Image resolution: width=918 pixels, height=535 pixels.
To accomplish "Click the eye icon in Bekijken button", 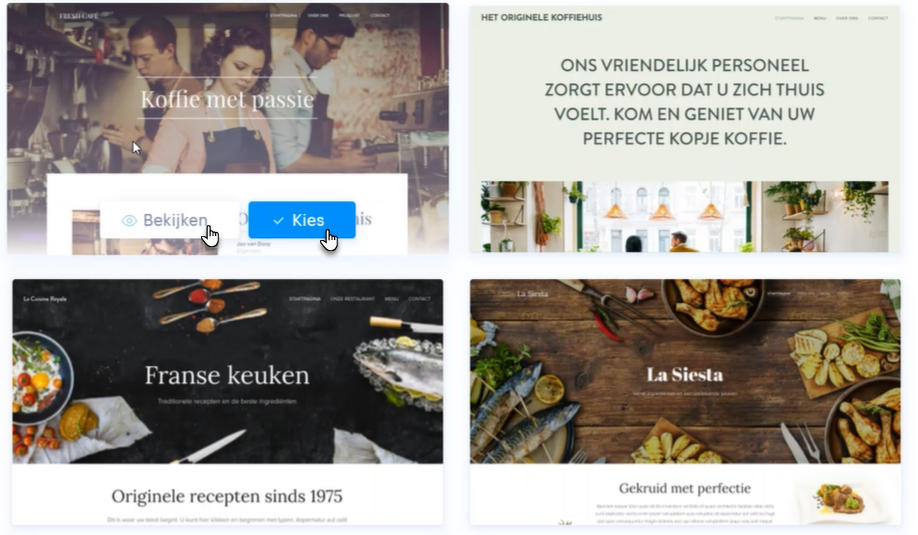I will (x=129, y=221).
